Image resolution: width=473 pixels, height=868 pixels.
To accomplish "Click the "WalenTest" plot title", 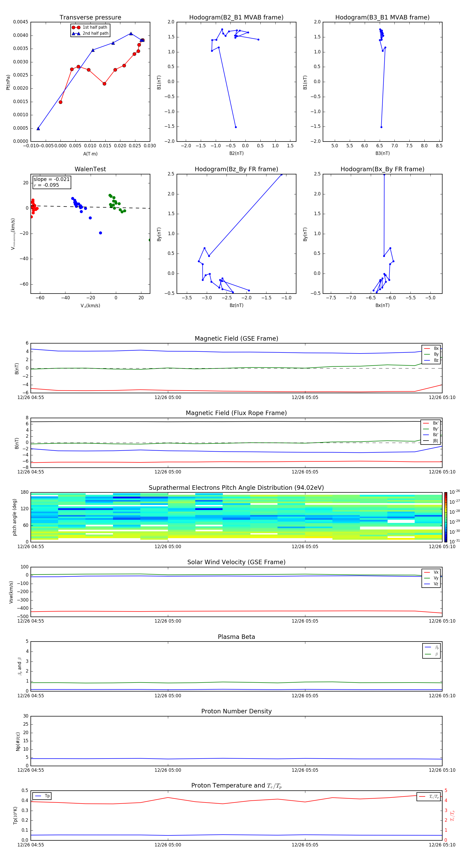I will click(x=90, y=169).
